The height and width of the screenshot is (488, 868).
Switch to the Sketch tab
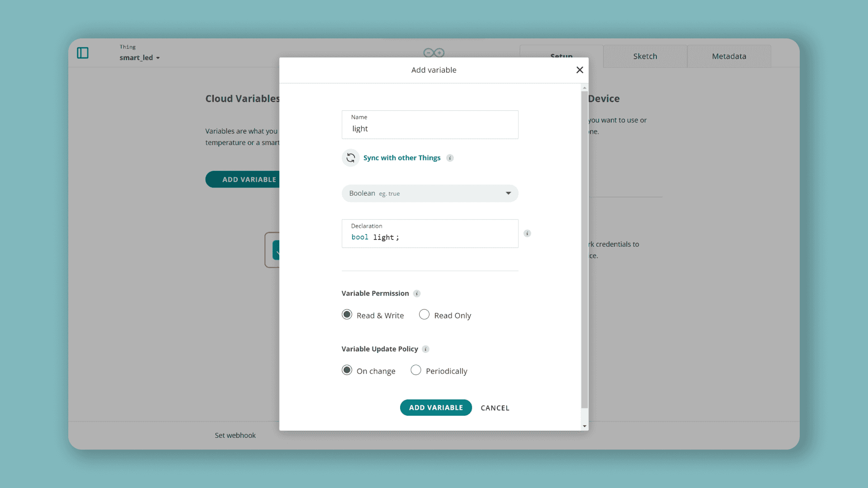pyautogui.click(x=645, y=56)
